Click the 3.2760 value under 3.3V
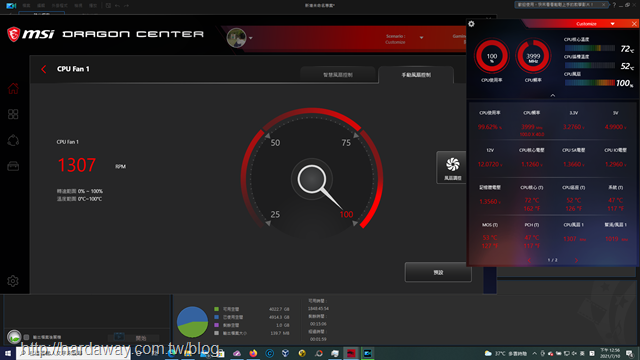Screen dimensions: 640x360 pyautogui.click(x=573, y=127)
